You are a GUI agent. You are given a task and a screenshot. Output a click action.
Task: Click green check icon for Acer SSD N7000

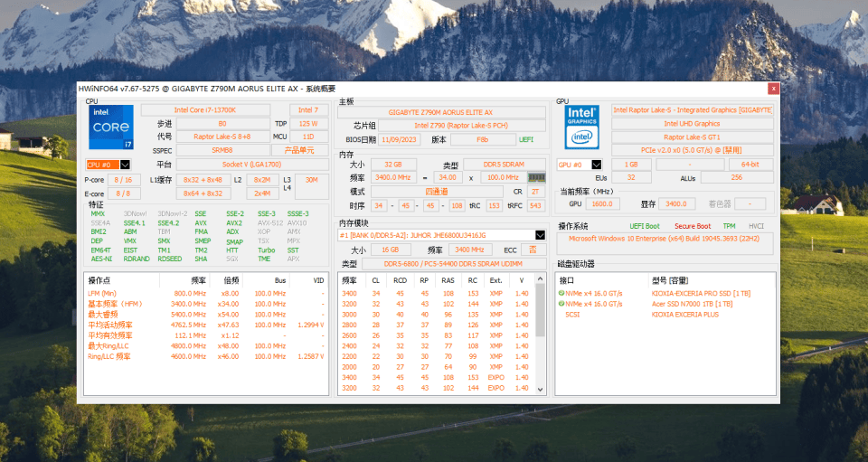click(x=561, y=304)
